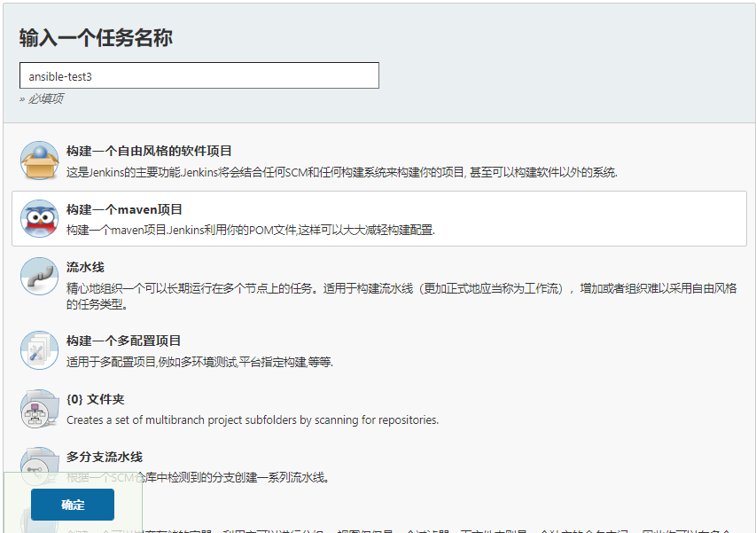Image resolution: width=756 pixels, height=533 pixels.
Task: Select 构建一个maven项目 title
Action: pos(124,209)
